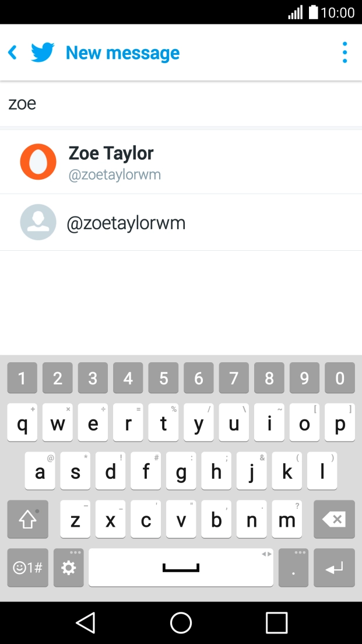Open the overflow menu with three dots
This screenshot has width=362, height=644.
345,52
